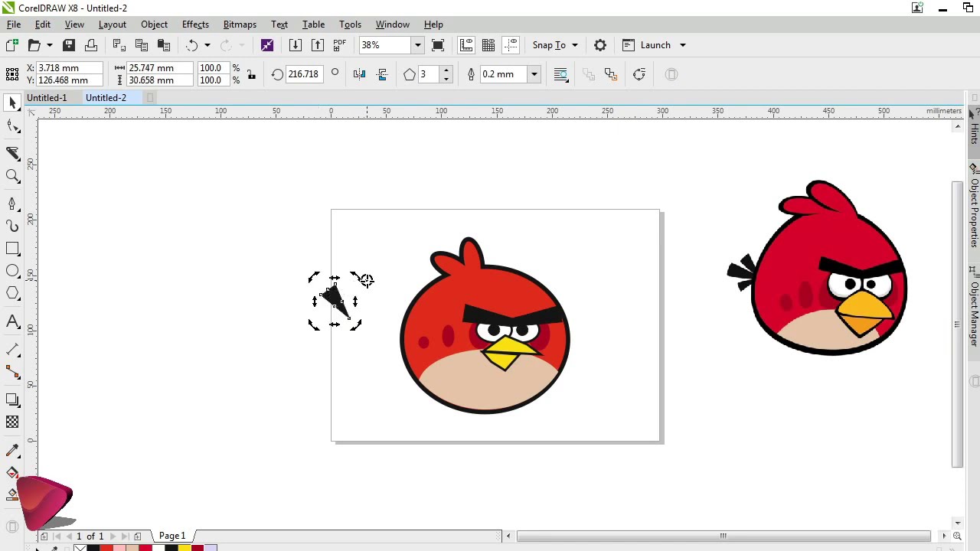The width and height of the screenshot is (980, 551).
Task: Create a new document
Action: point(12,45)
